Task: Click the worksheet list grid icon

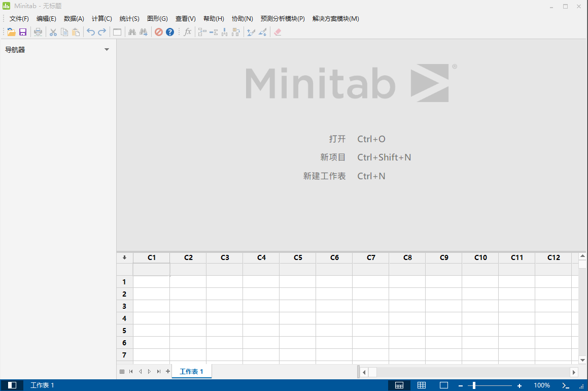Action: click(x=122, y=372)
